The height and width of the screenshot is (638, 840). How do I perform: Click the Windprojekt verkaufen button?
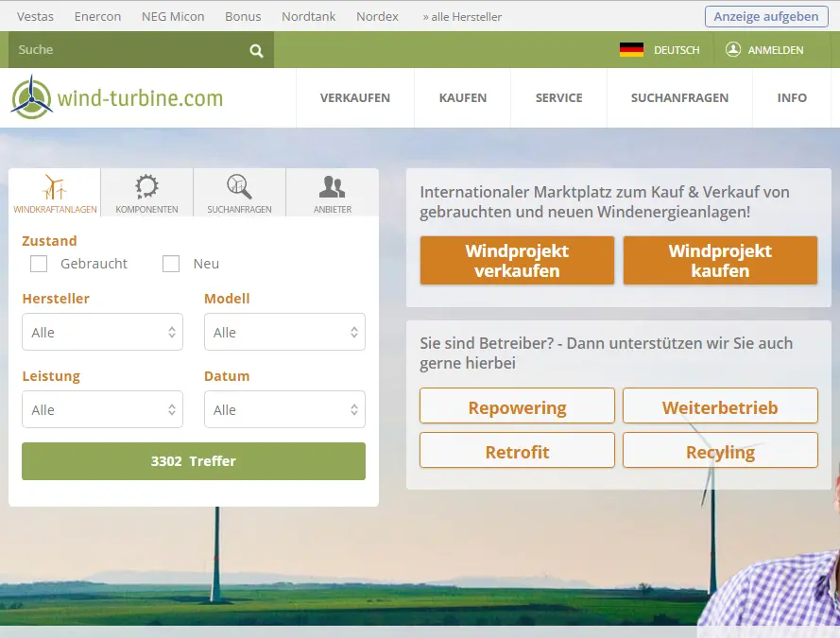pos(517,261)
